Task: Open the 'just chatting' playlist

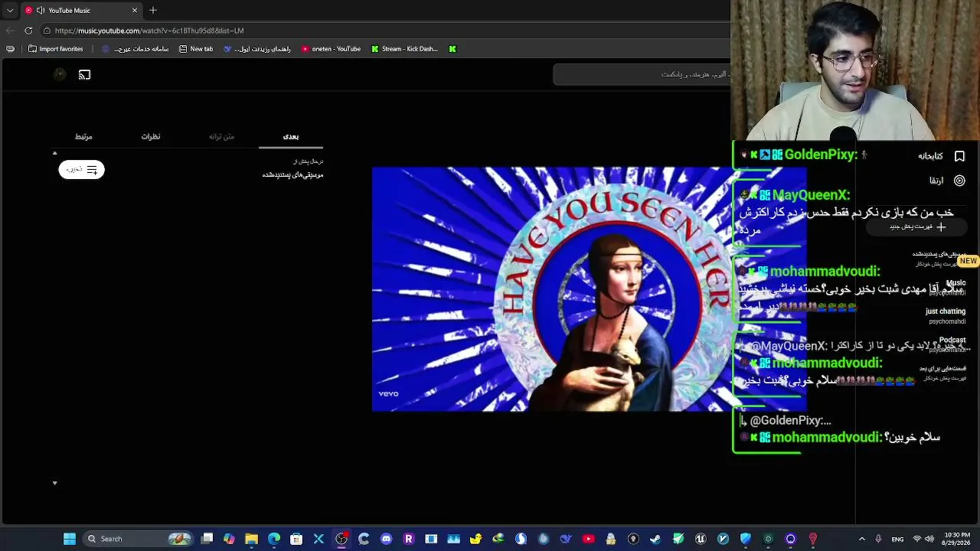Action: 946,316
